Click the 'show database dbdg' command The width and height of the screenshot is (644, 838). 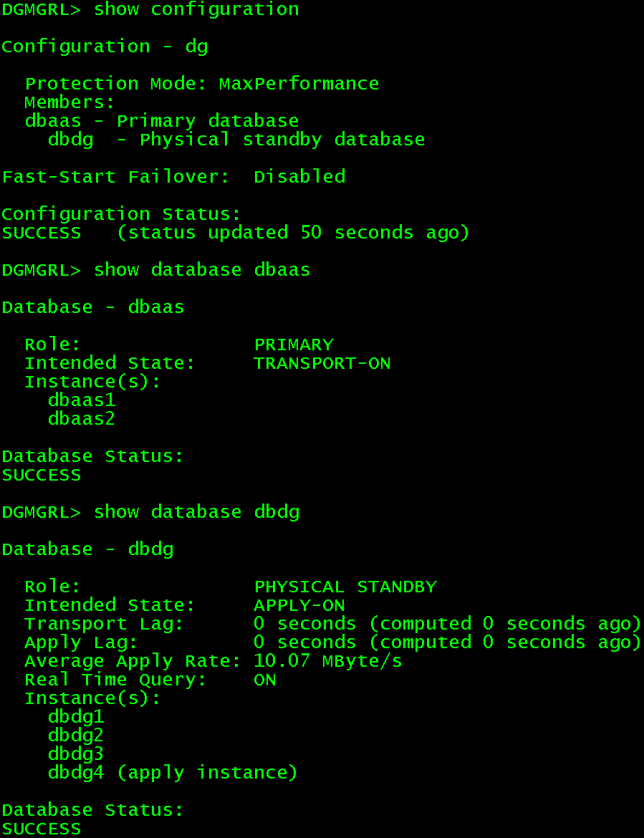click(x=197, y=512)
